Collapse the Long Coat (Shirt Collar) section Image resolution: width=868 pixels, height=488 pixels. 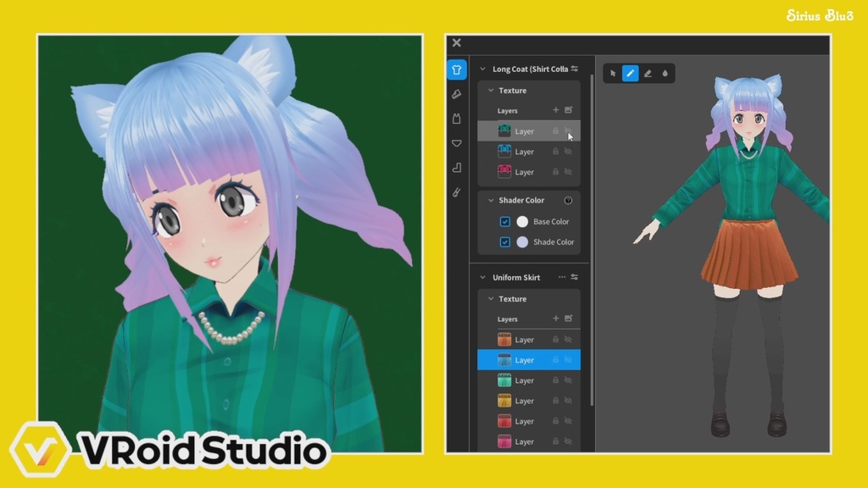click(x=483, y=69)
